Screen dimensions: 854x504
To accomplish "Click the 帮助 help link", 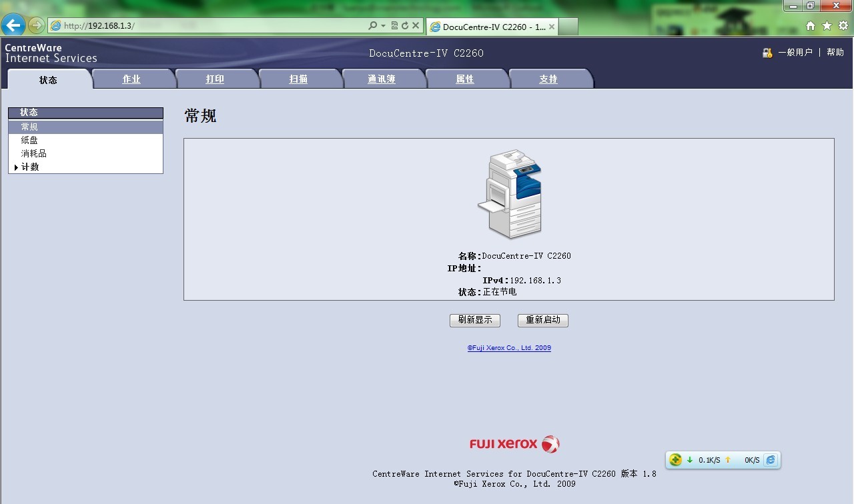I will (835, 52).
